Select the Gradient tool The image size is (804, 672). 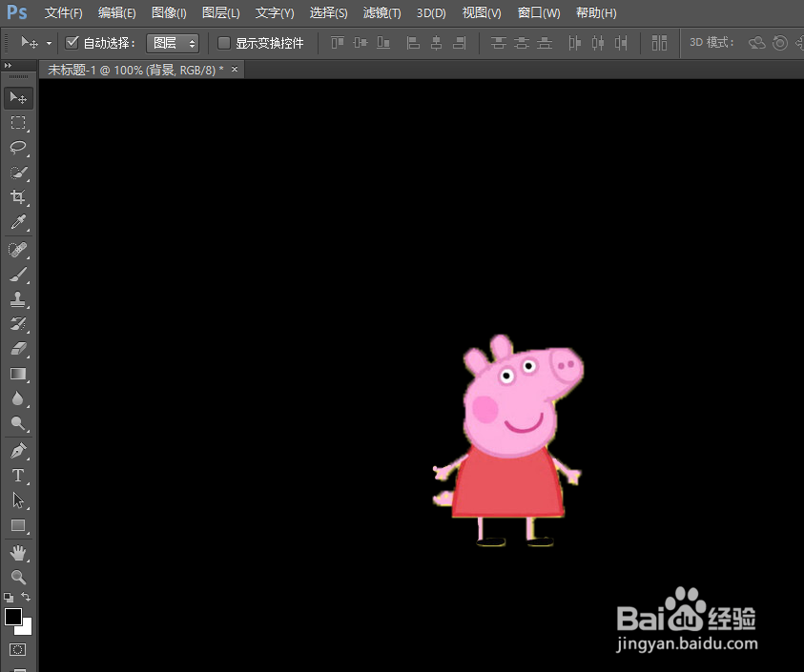point(18,375)
